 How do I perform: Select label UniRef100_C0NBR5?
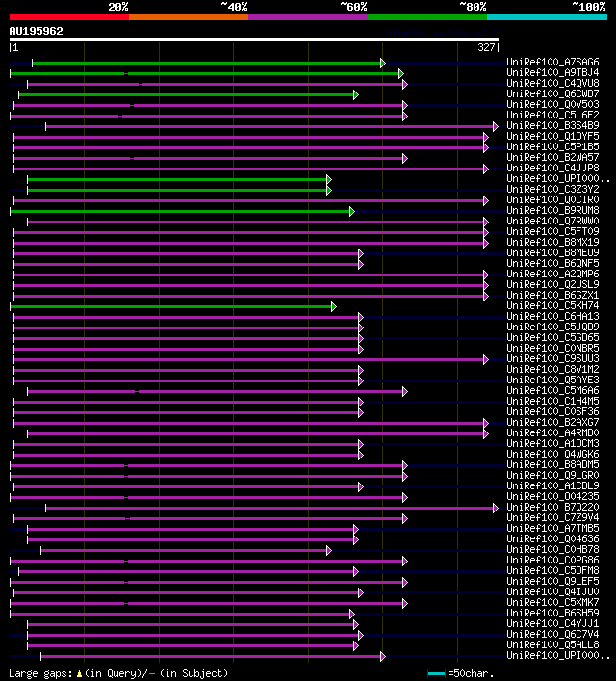[552, 348]
